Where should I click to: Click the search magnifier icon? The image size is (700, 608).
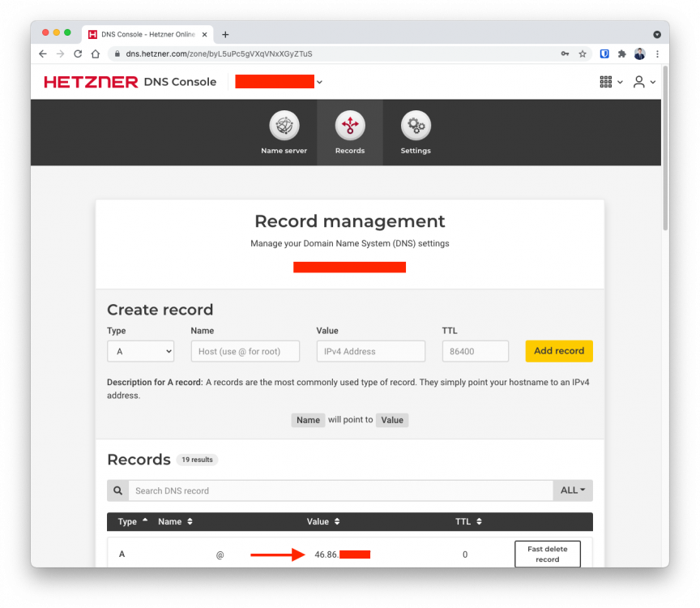[x=117, y=490]
